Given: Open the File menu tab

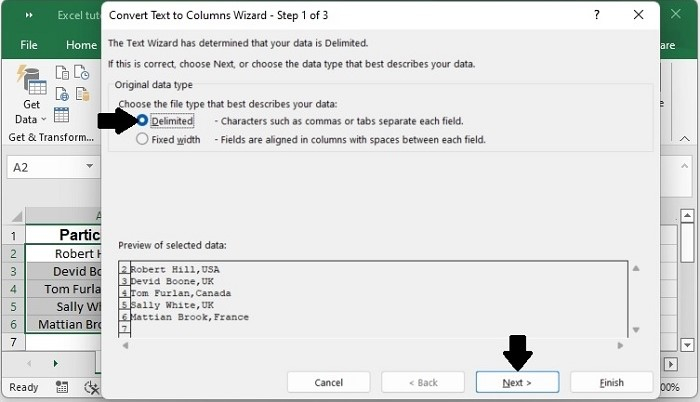Looking at the screenshot, I should [29, 45].
